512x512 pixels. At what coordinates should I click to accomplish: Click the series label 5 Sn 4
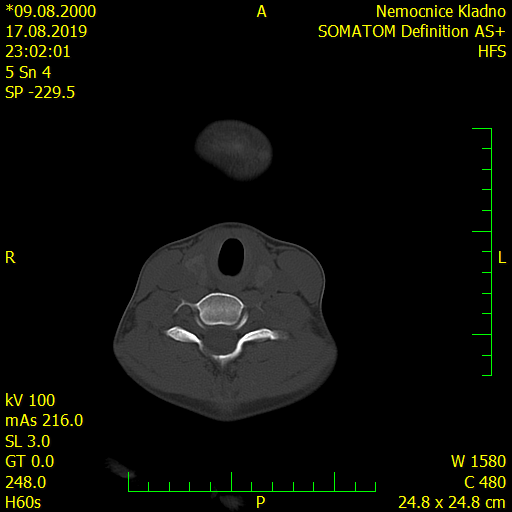(x=28, y=72)
